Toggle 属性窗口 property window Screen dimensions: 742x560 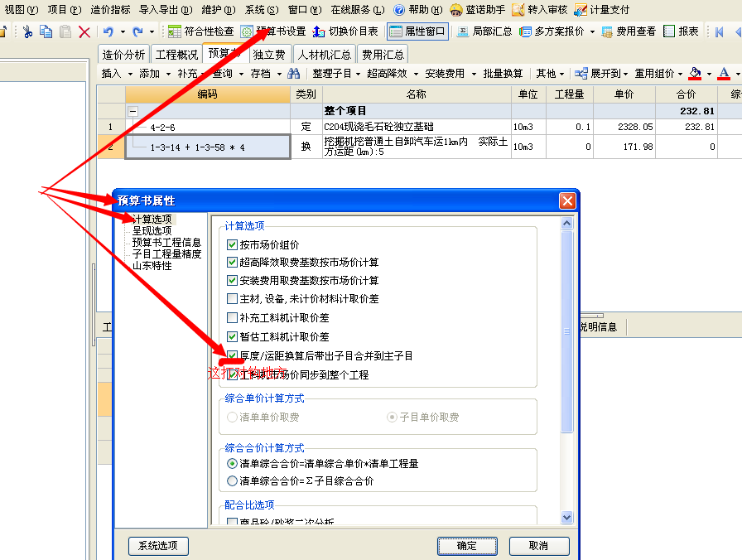pos(417,31)
